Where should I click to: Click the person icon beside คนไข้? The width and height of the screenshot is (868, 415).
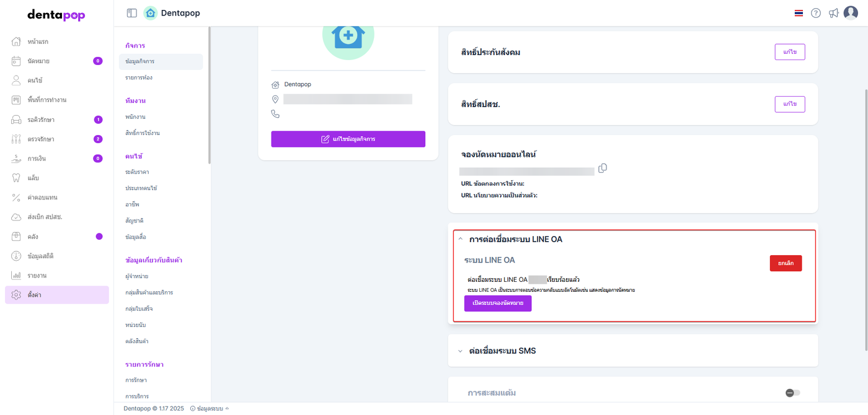pyautogui.click(x=17, y=81)
